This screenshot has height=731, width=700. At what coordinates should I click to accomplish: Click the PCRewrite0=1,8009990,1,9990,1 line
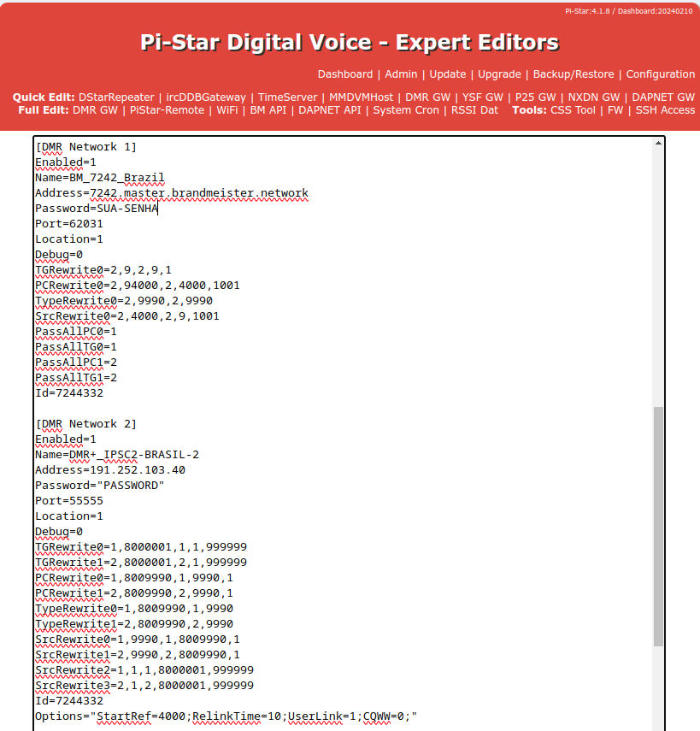[x=134, y=578]
